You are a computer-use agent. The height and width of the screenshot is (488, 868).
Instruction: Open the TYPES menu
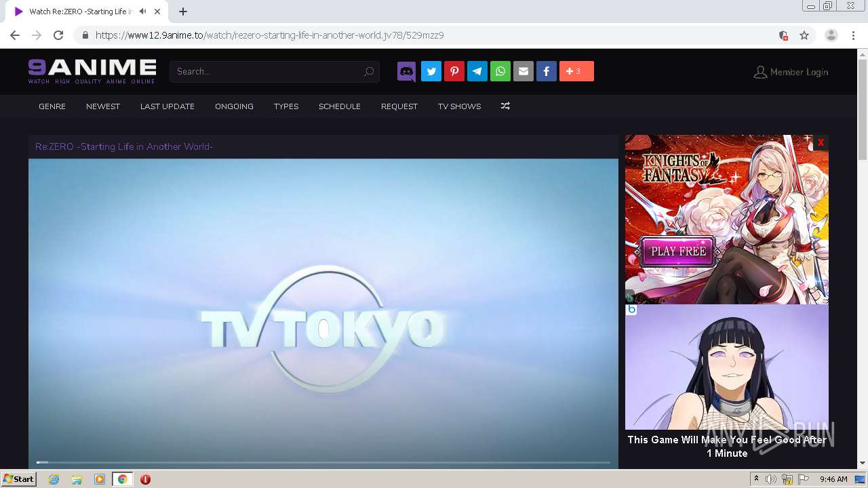(286, 106)
